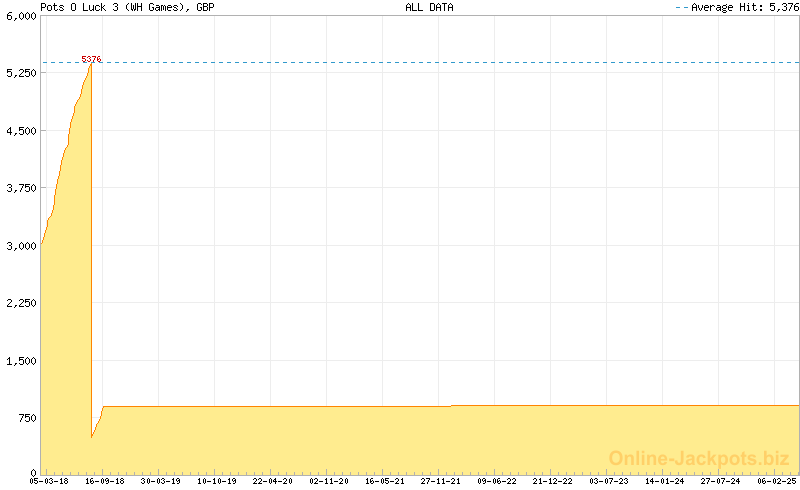Click the red 5376 peak value label
Image resolution: width=800 pixels, height=490 pixels.
91,60
